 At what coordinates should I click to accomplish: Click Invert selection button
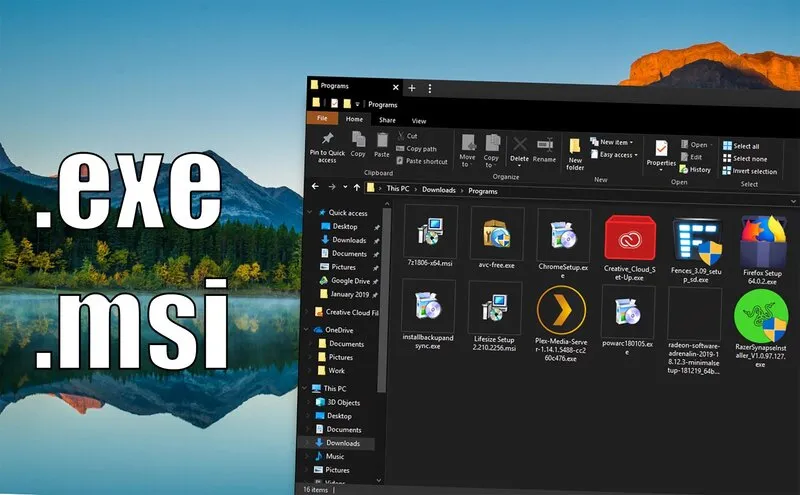(754, 171)
